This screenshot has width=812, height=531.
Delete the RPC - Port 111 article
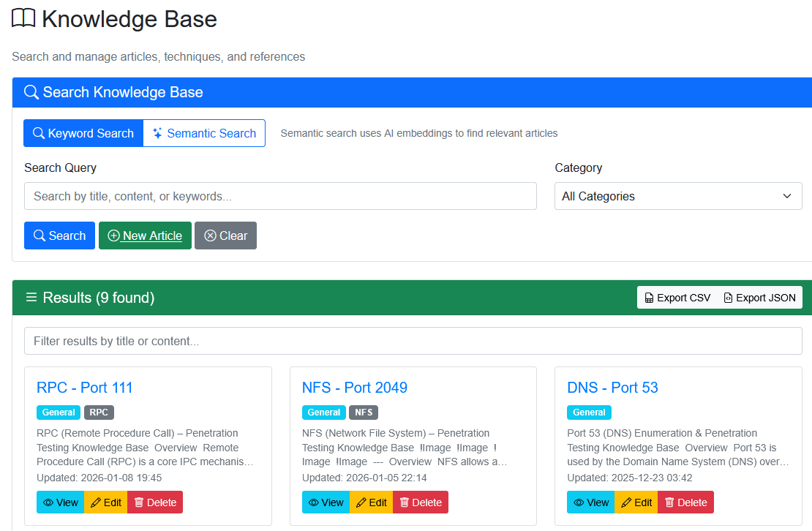click(x=154, y=502)
